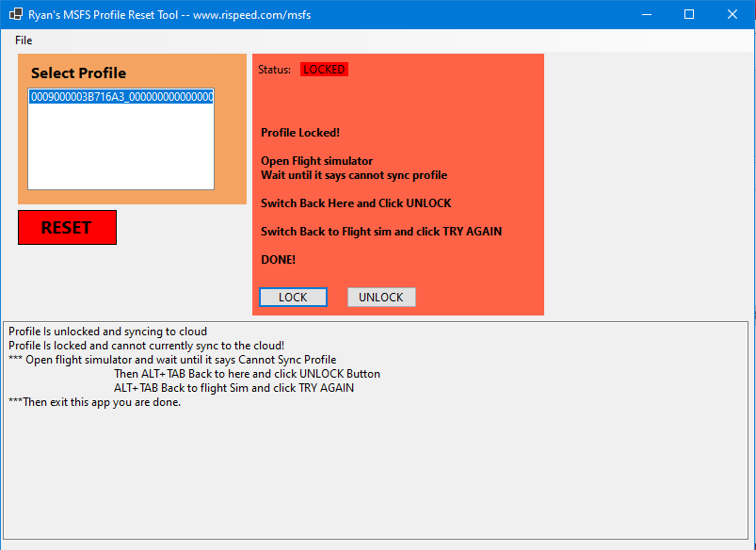Screen dimensions: 756x550
Task: Open the File menu
Action: [x=24, y=40]
